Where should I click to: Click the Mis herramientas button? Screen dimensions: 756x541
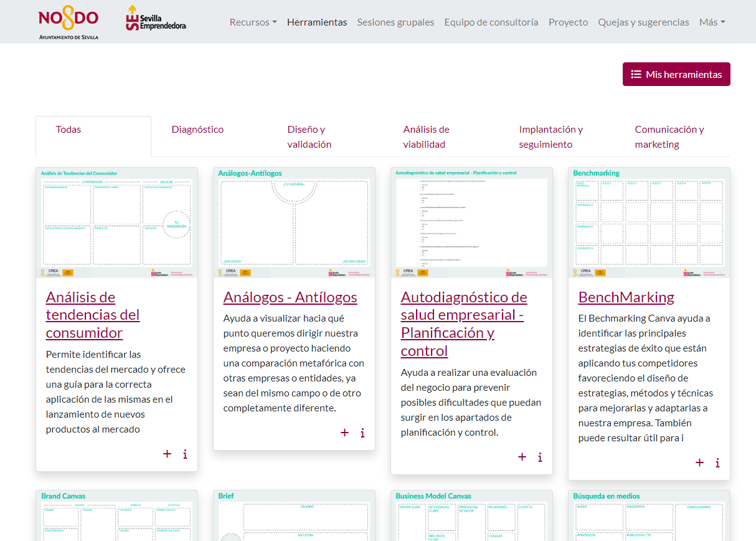[676, 74]
